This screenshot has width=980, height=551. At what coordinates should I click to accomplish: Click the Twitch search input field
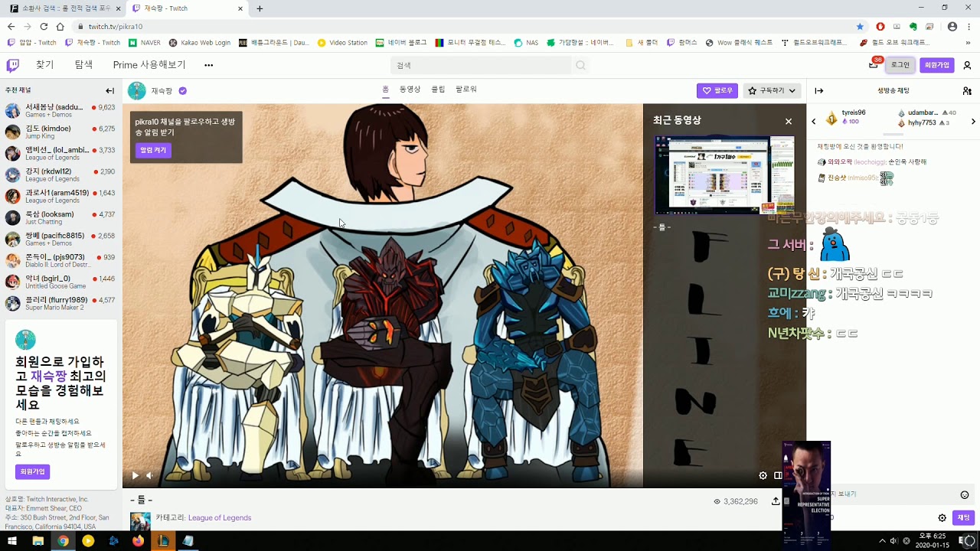click(x=481, y=66)
